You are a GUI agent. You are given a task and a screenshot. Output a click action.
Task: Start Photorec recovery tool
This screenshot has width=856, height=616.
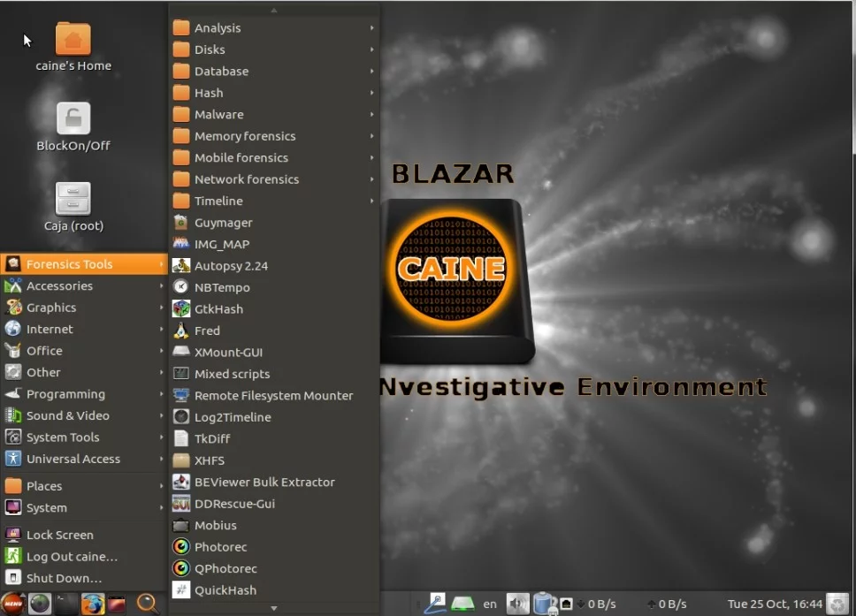(220, 547)
